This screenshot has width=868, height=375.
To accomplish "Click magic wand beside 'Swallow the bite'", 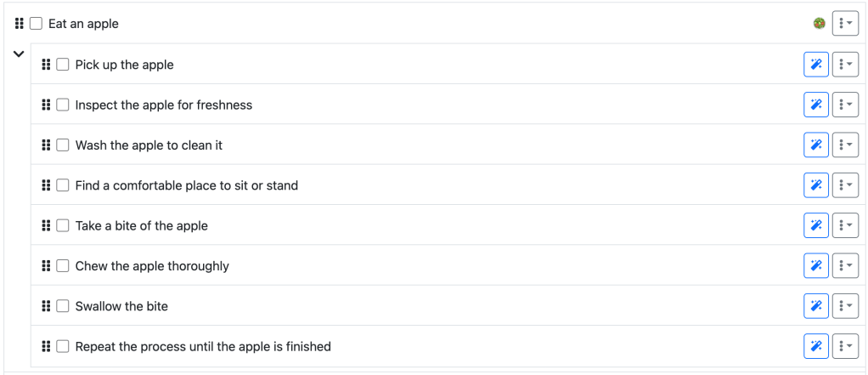I will point(815,306).
